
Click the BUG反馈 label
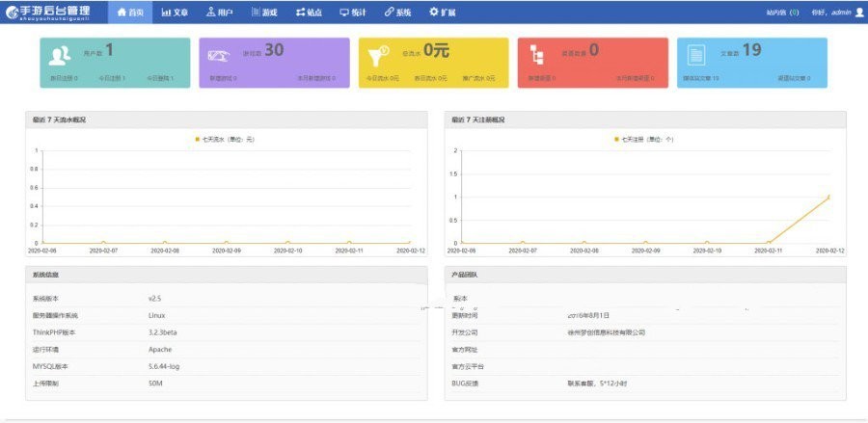point(465,383)
